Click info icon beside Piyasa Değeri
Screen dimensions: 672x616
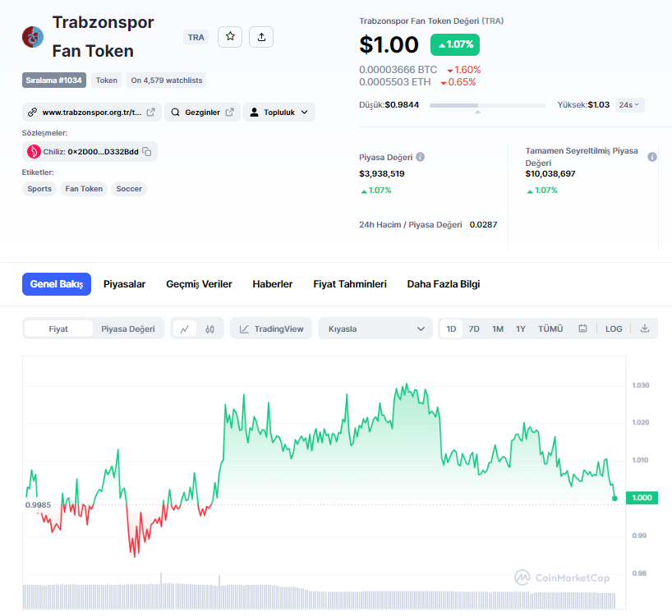(x=420, y=157)
